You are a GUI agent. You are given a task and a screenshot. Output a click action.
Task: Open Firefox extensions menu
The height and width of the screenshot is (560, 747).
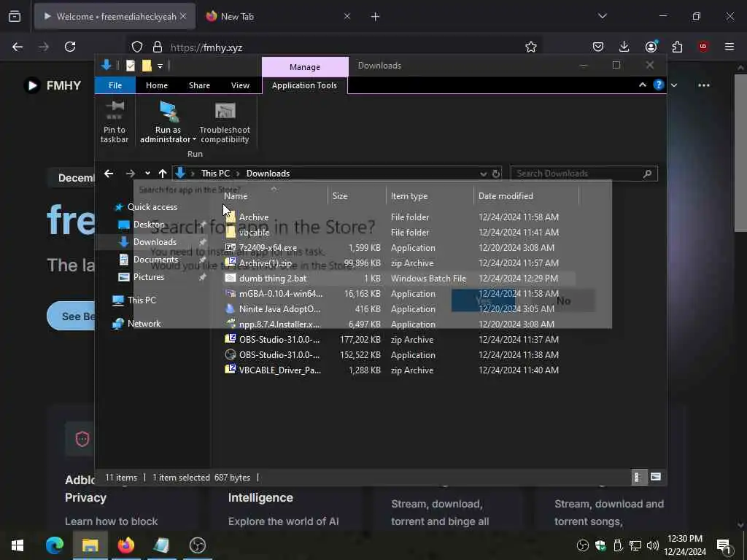(x=677, y=47)
